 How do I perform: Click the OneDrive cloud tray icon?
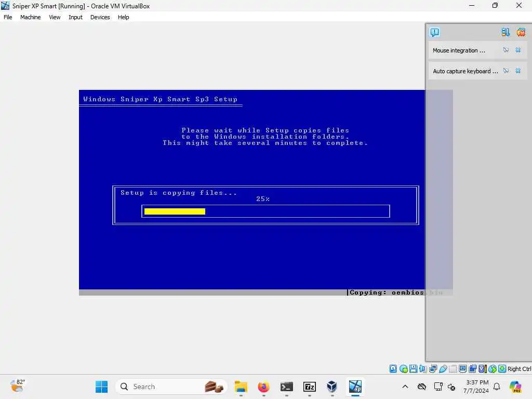[422, 387]
